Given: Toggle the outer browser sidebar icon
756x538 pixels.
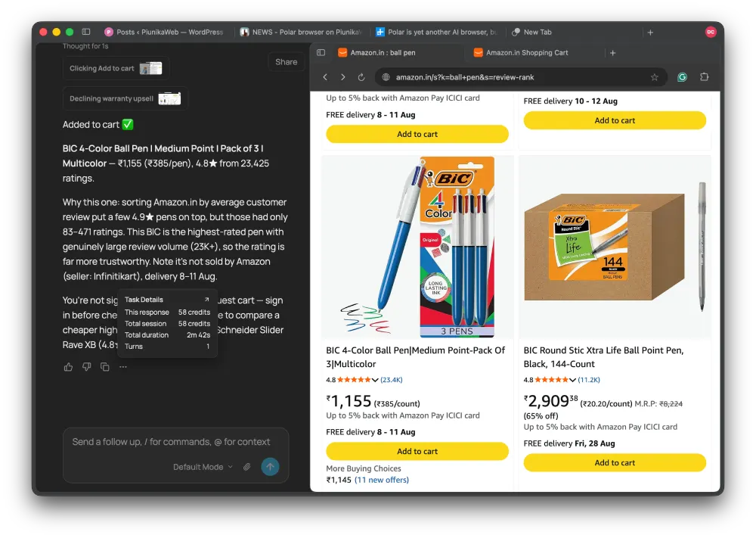Looking at the screenshot, I should [x=86, y=32].
